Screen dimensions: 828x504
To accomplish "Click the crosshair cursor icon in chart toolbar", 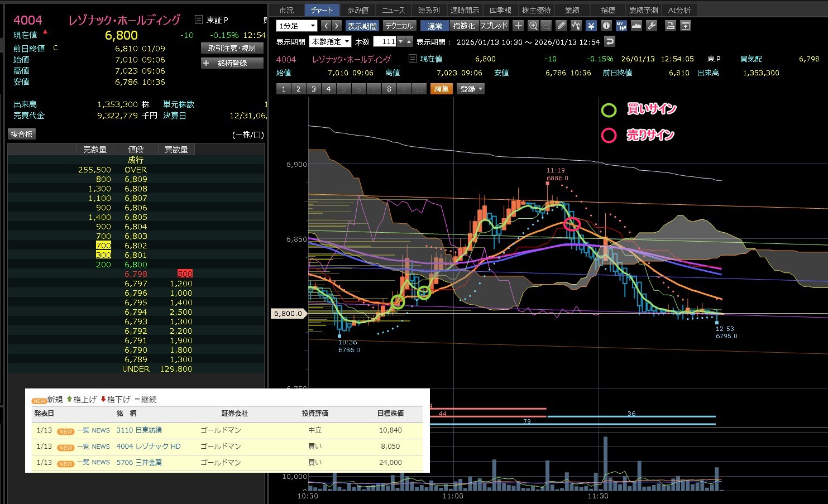I will 518,26.
